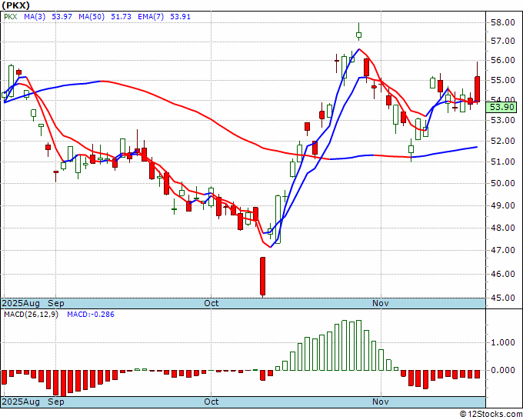Click the PKX legend label
The height and width of the screenshot is (420, 523).
10,16
